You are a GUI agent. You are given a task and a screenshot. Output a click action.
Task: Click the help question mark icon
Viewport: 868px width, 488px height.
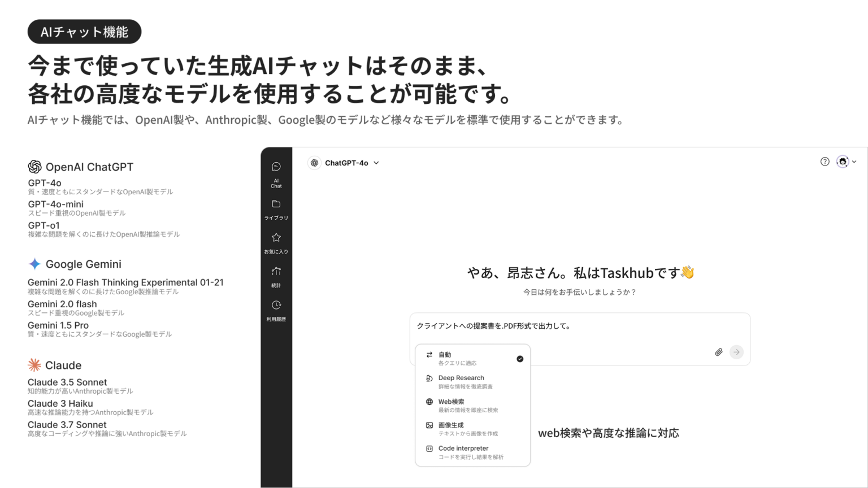[824, 162]
